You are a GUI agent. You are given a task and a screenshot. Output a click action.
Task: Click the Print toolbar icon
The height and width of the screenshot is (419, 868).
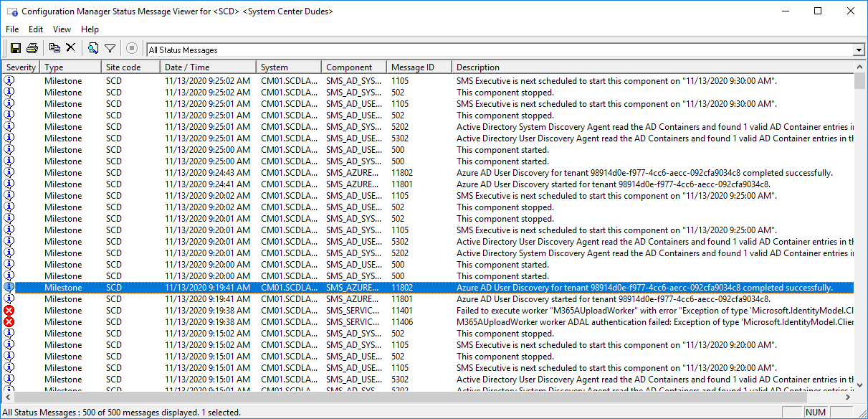click(32, 47)
